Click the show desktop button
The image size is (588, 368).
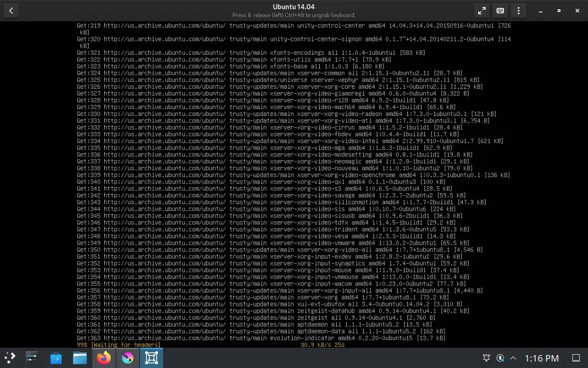click(576, 358)
